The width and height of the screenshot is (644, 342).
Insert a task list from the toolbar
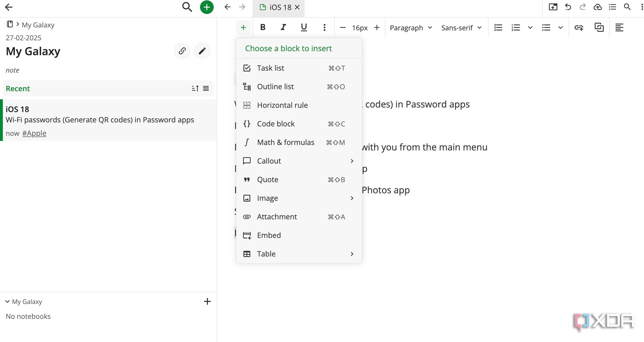pyautogui.click(x=498, y=27)
